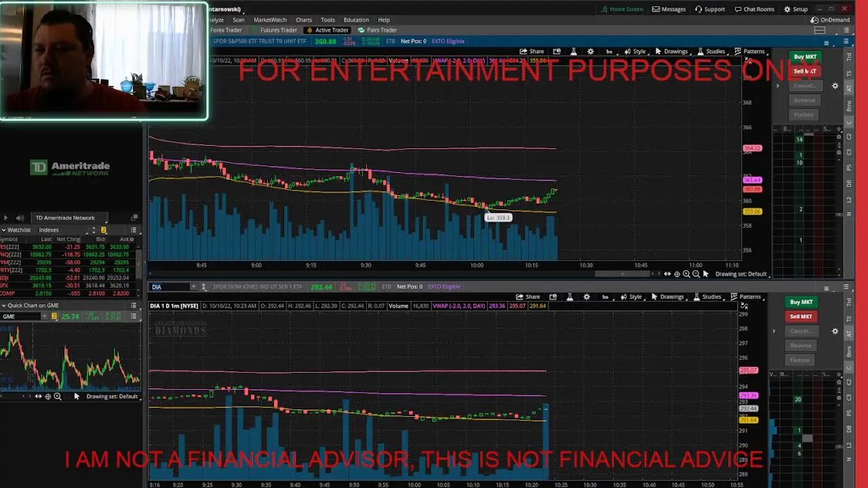Open Active Trader gear beside SPY Cancel button
868x488 pixels.
(835, 86)
